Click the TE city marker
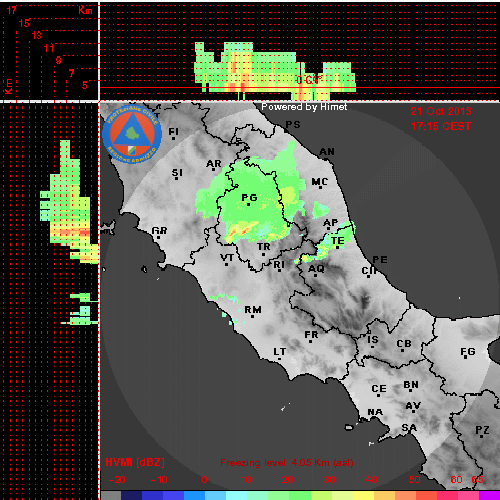The image size is (500, 500). (x=337, y=247)
